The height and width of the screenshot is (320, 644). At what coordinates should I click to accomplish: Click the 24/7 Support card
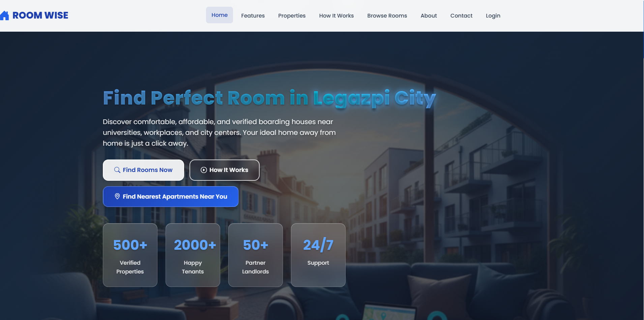click(318, 255)
